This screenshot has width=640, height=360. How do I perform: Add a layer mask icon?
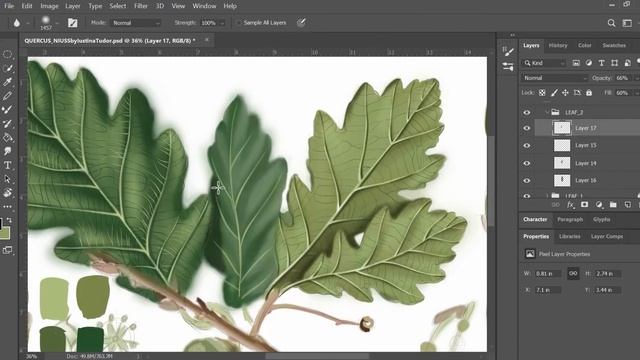pyautogui.click(x=584, y=204)
